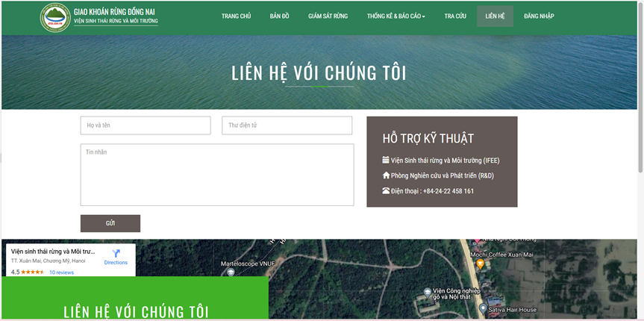644x321 pixels.
Task: Open the Tra cứu page
Action: point(455,16)
